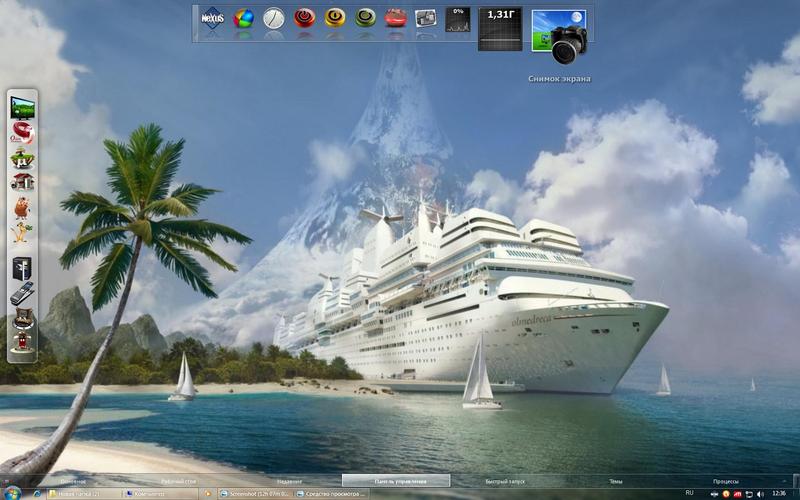Click the RAM meter showing 1,31Г

coord(500,28)
